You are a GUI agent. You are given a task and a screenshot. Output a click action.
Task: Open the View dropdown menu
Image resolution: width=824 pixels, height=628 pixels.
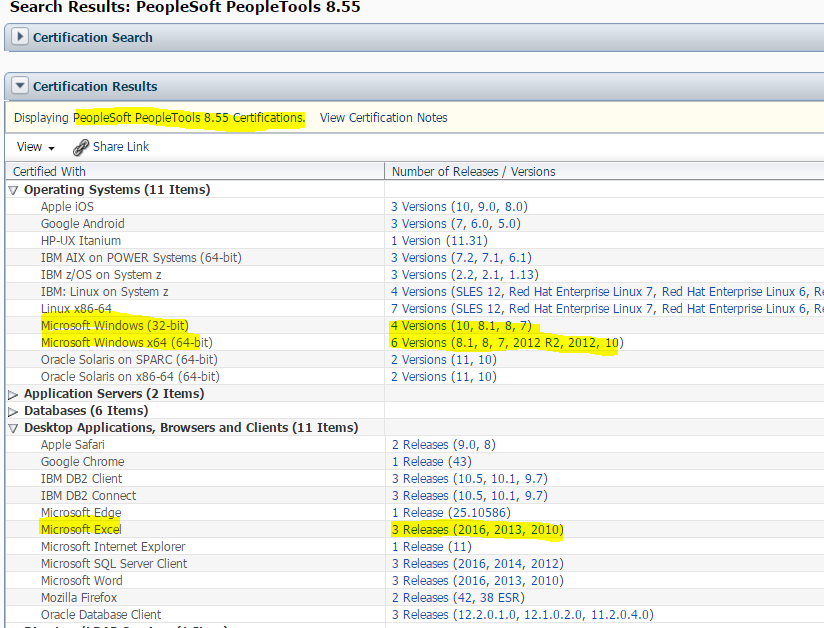coord(36,147)
